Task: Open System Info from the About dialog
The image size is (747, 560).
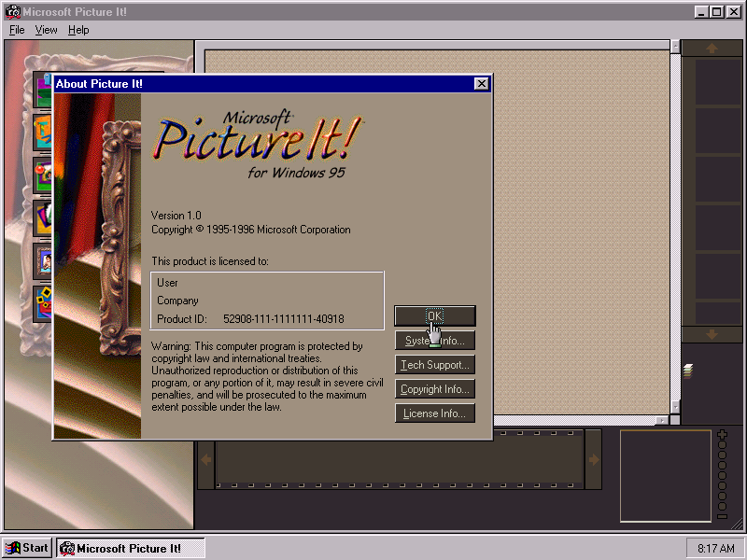Action: click(434, 340)
